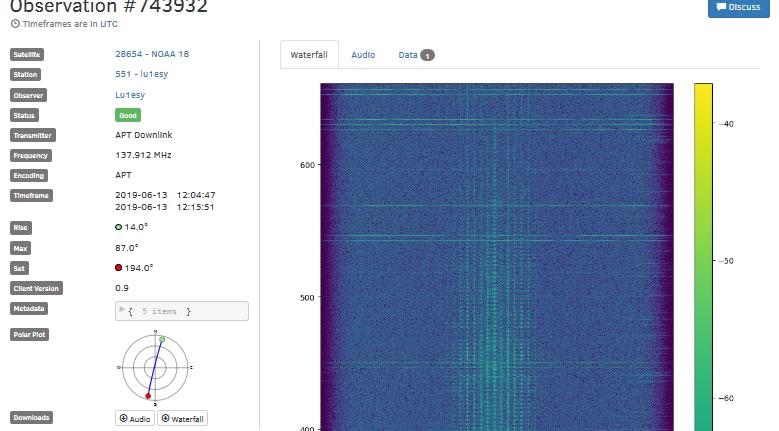Viewport: 779px width, 431px height.
Task: Click the UTC timeframes link
Action: 109,22
